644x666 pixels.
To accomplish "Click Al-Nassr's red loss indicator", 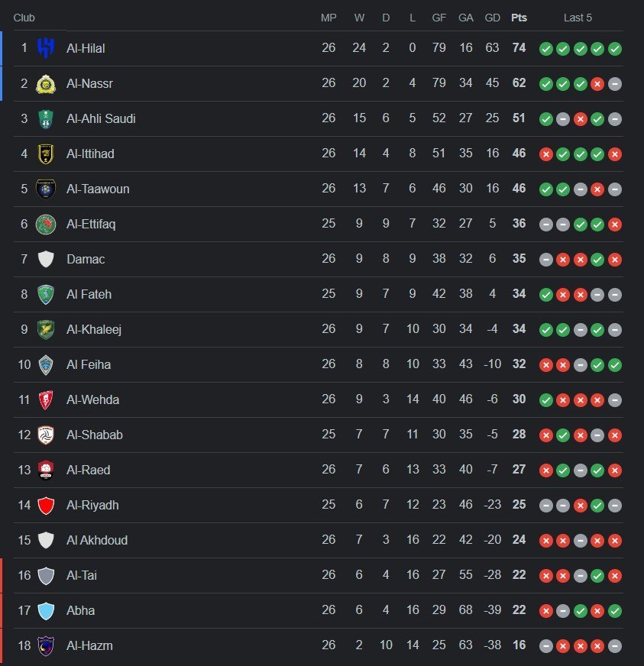I will click(597, 84).
